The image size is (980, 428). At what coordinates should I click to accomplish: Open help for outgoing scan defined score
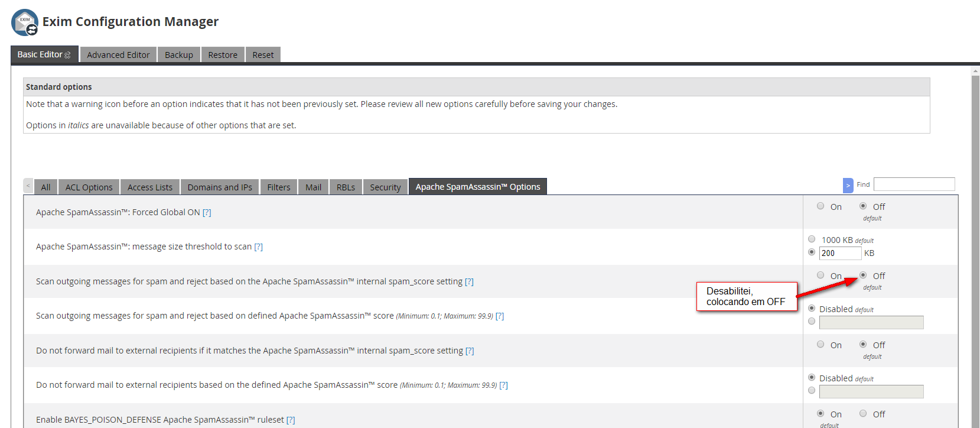coord(500,316)
